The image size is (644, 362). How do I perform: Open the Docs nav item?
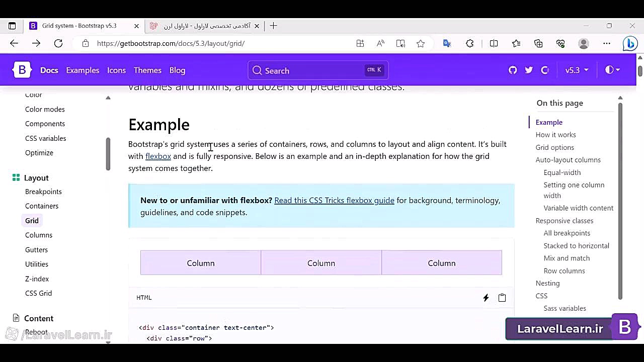click(x=49, y=70)
